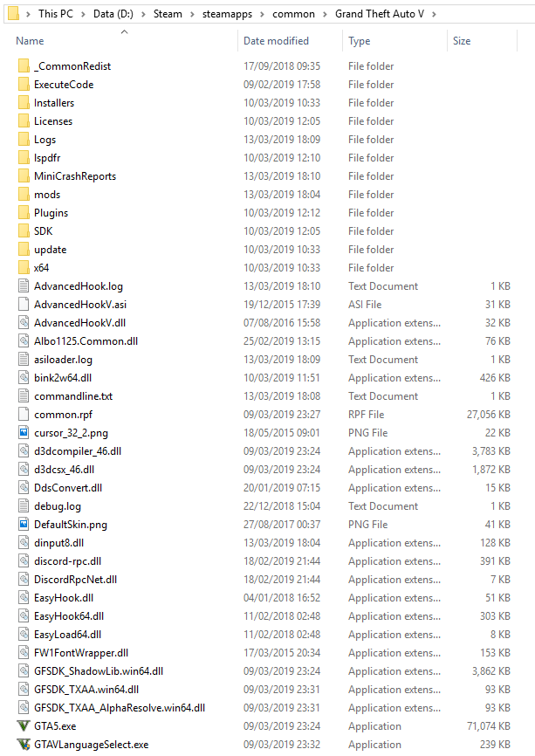Click the AdvancedHookV.dll file icon
The height and width of the screenshot is (756, 535).
24,322
